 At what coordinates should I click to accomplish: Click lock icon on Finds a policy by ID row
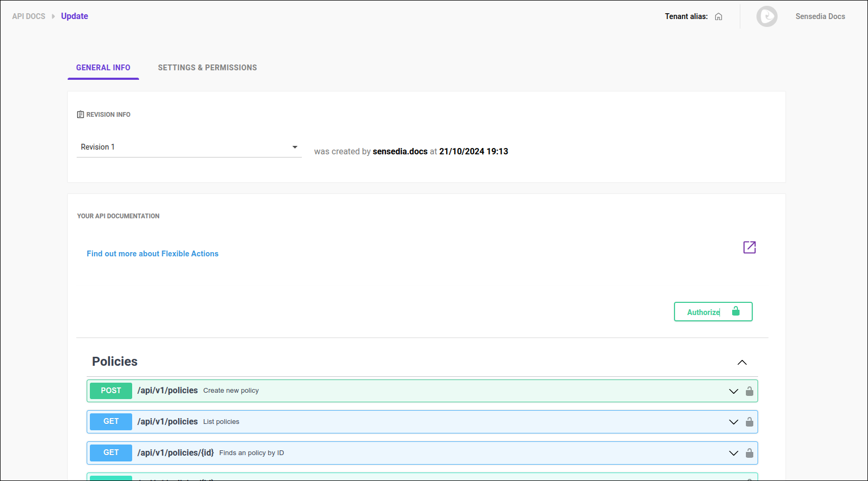[x=749, y=453]
